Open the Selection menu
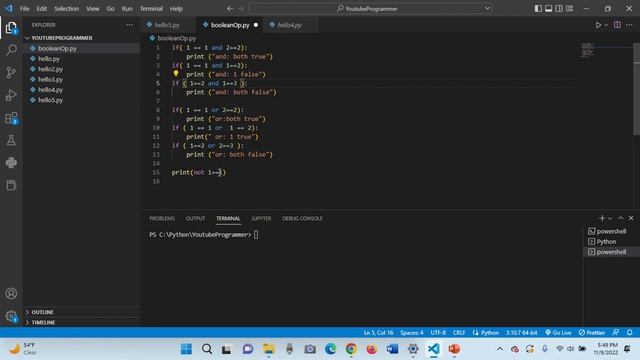Screen dimensions: 640x360 (x=67, y=9)
